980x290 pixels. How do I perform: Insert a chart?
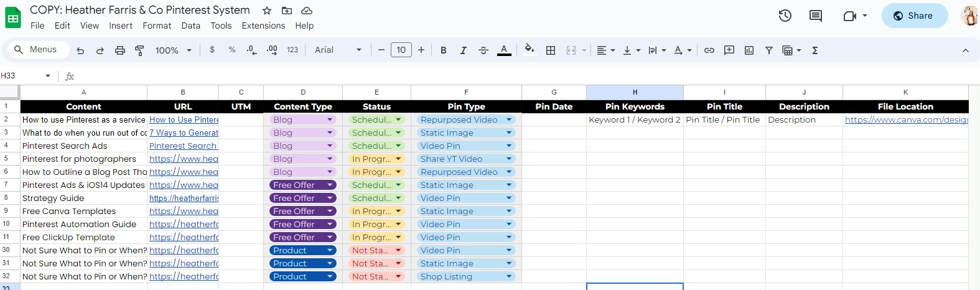click(749, 50)
